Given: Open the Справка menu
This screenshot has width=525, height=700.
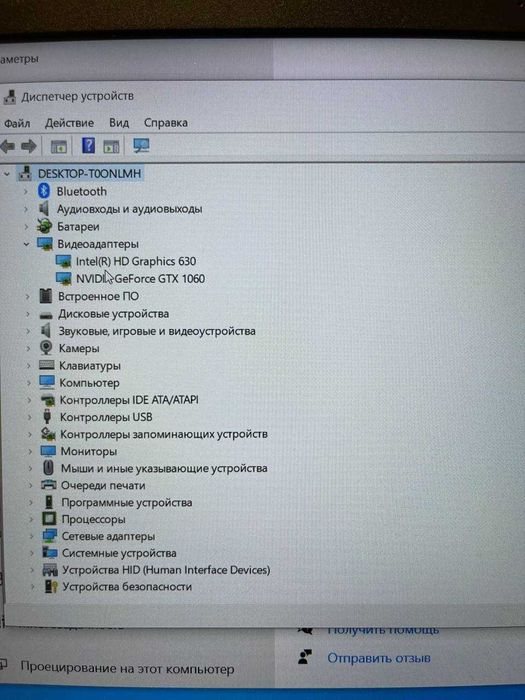Looking at the screenshot, I should 166,123.
